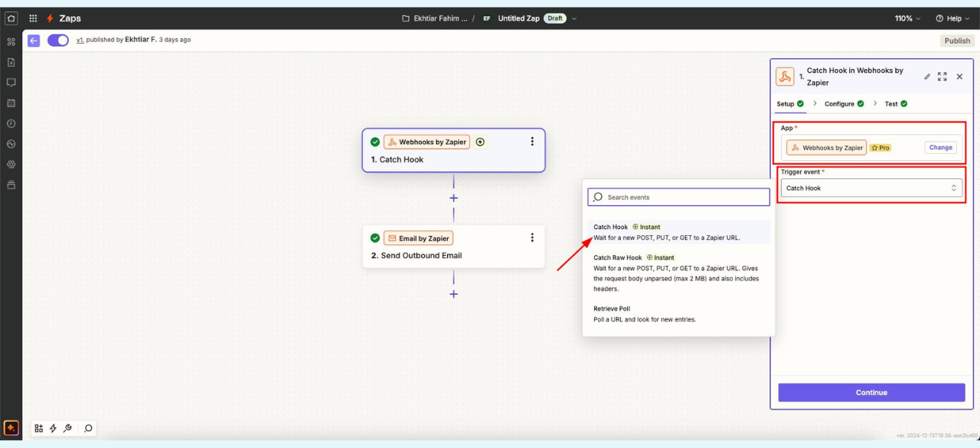The height and width of the screenshot is (448, 980).
Task: Open the history clock sidebar icon
Action: point(11,123)
